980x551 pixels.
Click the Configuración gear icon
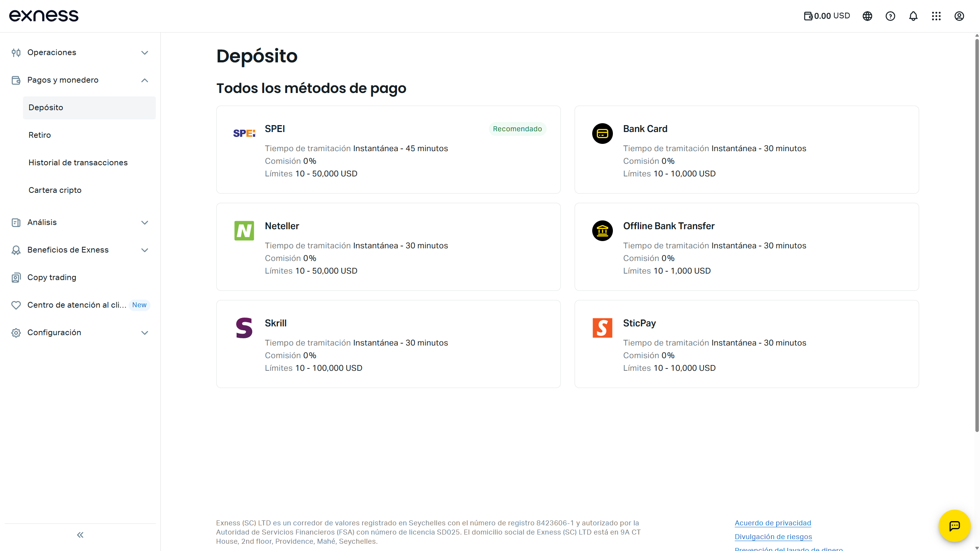point(16,333)
